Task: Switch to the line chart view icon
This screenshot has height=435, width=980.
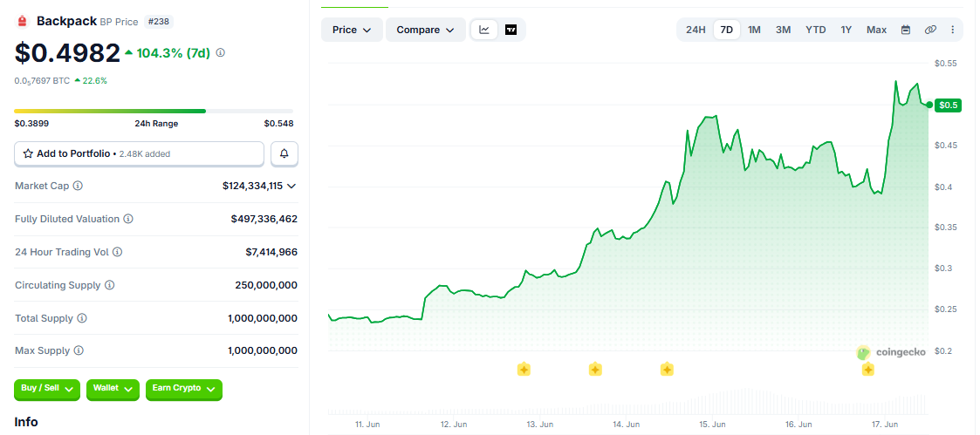Action: tap(484, 30)
